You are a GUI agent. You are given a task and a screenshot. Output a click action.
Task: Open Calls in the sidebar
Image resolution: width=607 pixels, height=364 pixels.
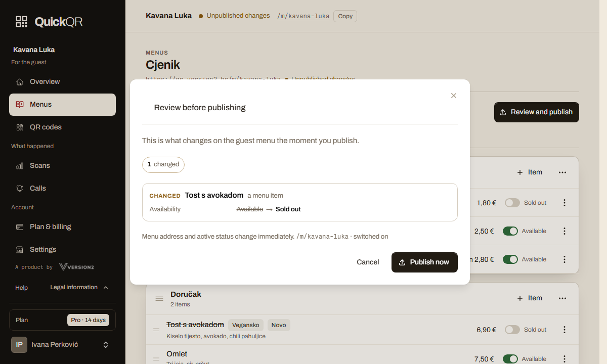click(x=62, y=188)
